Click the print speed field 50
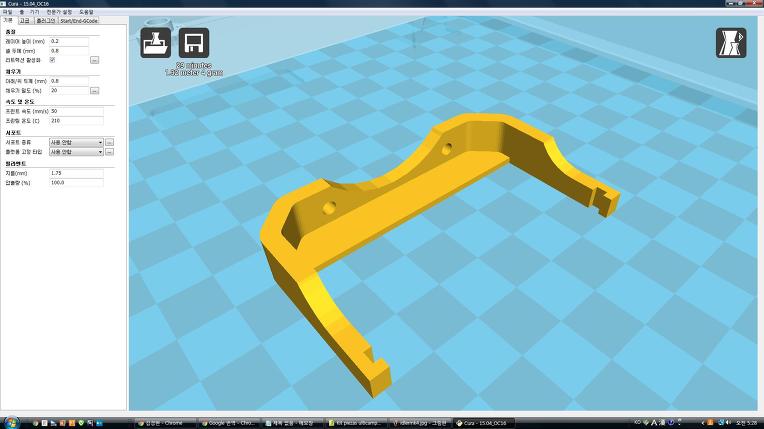The image size is (764, 429). click(x=76, y=111)
